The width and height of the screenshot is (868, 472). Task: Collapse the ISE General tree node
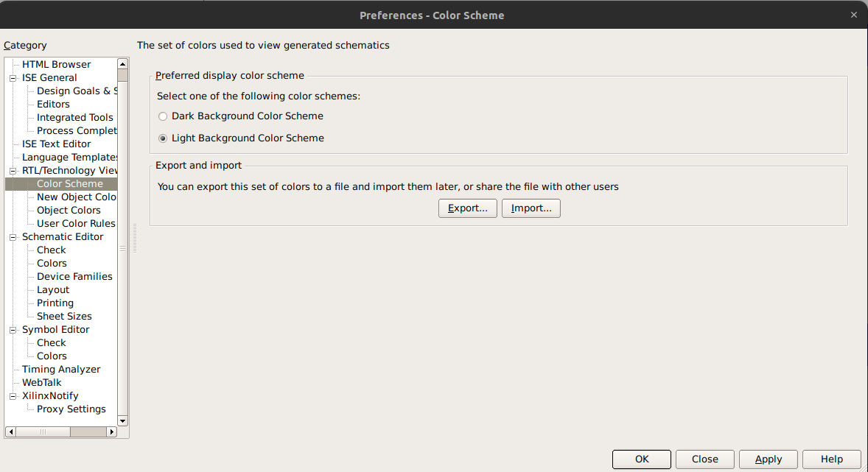13,78
